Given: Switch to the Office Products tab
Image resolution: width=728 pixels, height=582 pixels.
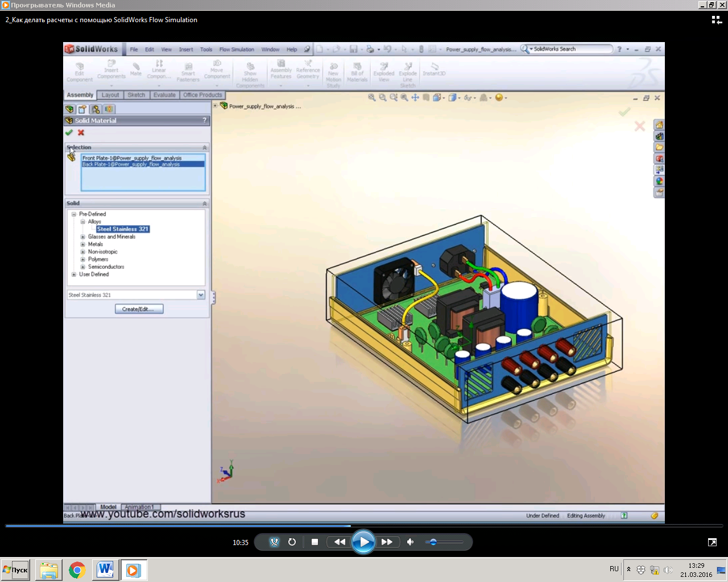Looking at the screenshot, I should [x=202, y=95].
